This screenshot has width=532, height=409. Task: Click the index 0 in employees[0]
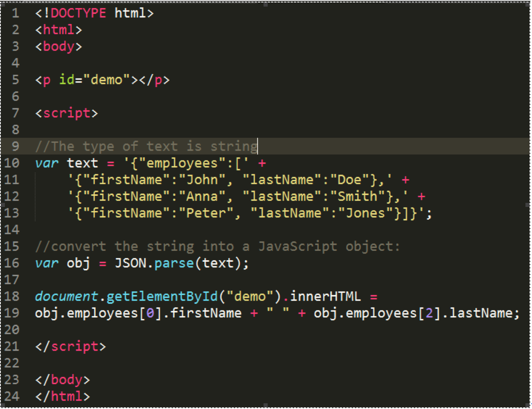150,313
